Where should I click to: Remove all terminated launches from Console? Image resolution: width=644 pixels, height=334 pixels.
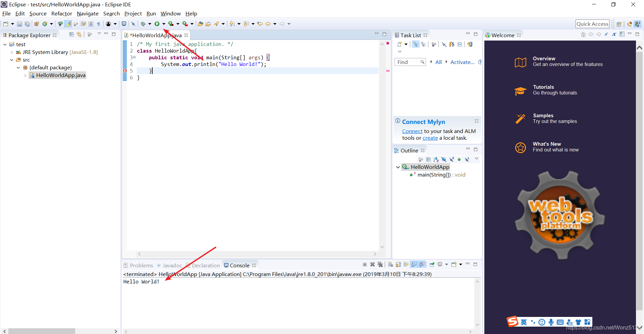(380, 265)
